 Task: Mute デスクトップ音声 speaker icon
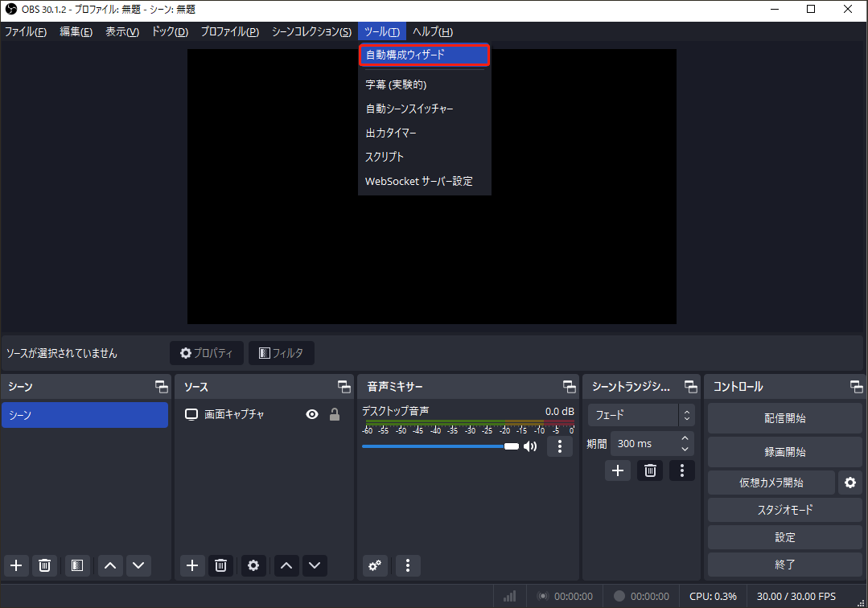click(x=530, y=446)
